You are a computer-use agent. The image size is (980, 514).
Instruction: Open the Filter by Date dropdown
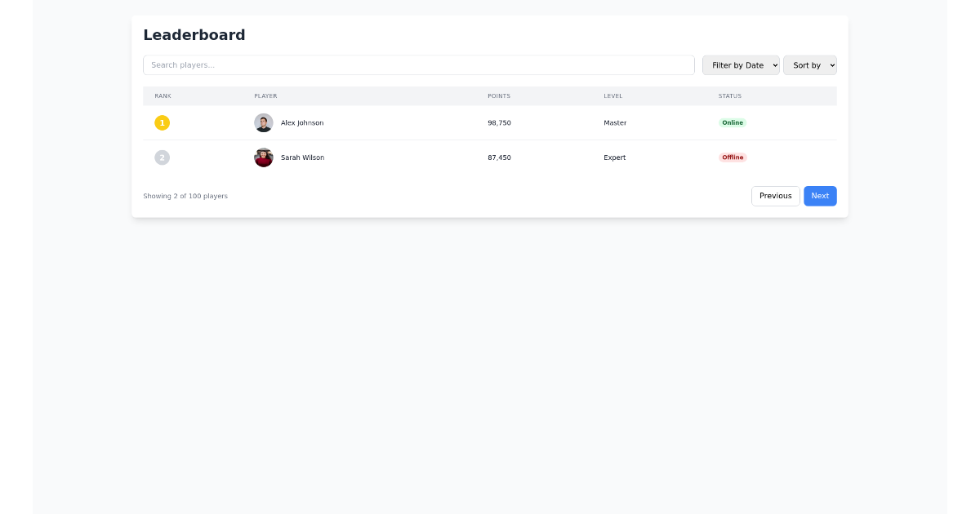click(x=740, y=64)
